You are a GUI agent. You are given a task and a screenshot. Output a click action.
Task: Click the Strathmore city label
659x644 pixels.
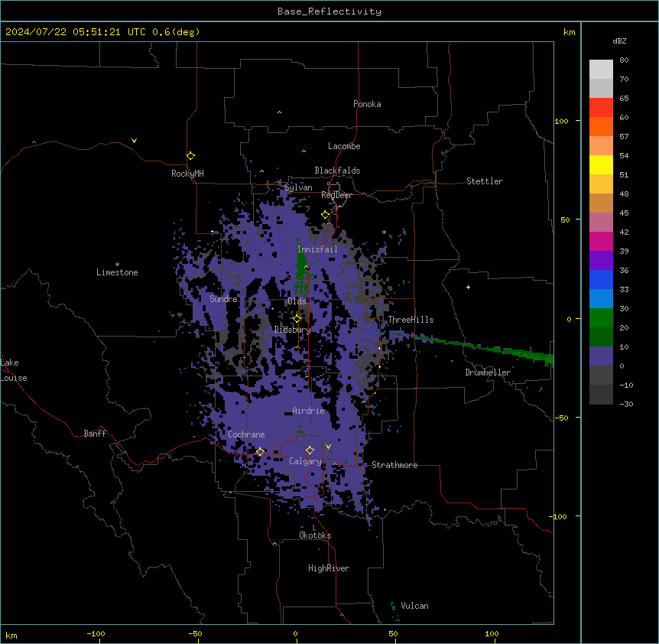(x=394, y=465)
